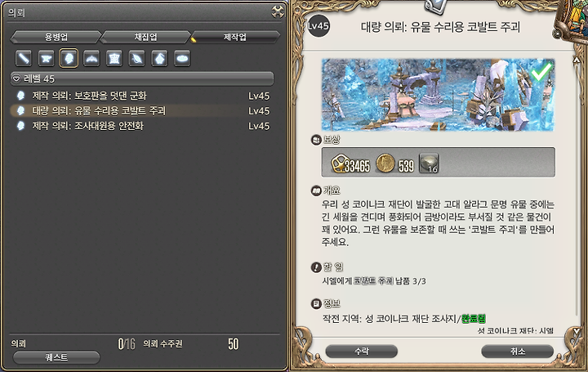Select the Goldsmith tiara class icon
This screenshot has width=588, height=372.
(91, 59)
